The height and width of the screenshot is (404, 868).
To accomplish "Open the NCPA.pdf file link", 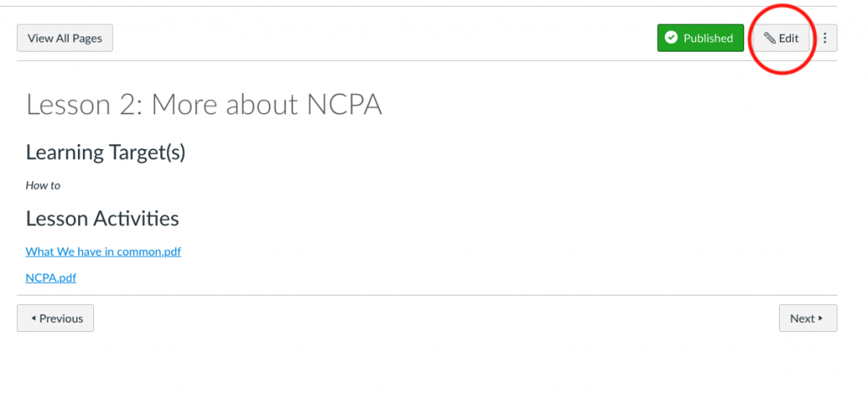I will pos(51,278).
